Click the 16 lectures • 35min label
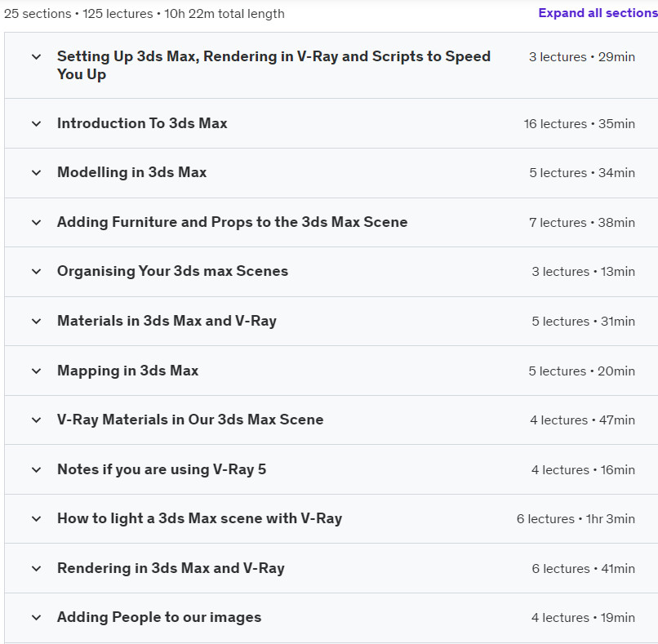Viewport: 658px width, 644px height. [x=579, y=124]
